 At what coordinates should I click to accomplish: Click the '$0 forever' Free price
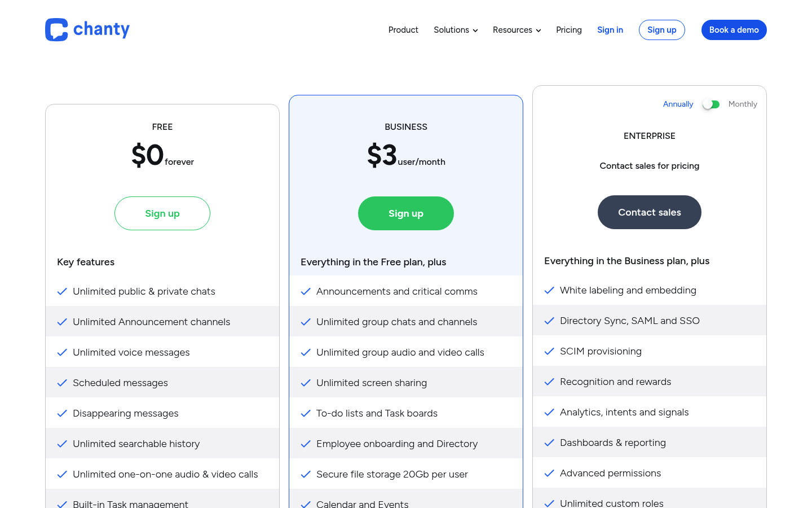click(x=162, y=155)
